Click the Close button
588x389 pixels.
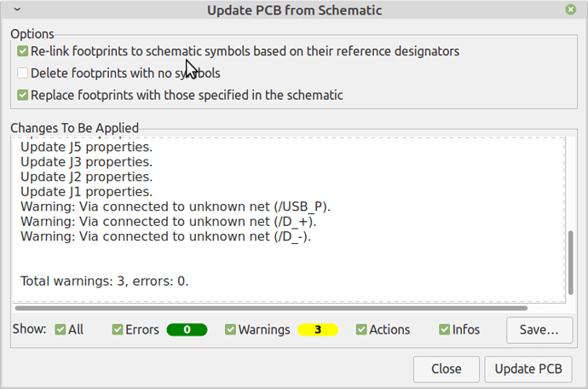pos(447,369)
